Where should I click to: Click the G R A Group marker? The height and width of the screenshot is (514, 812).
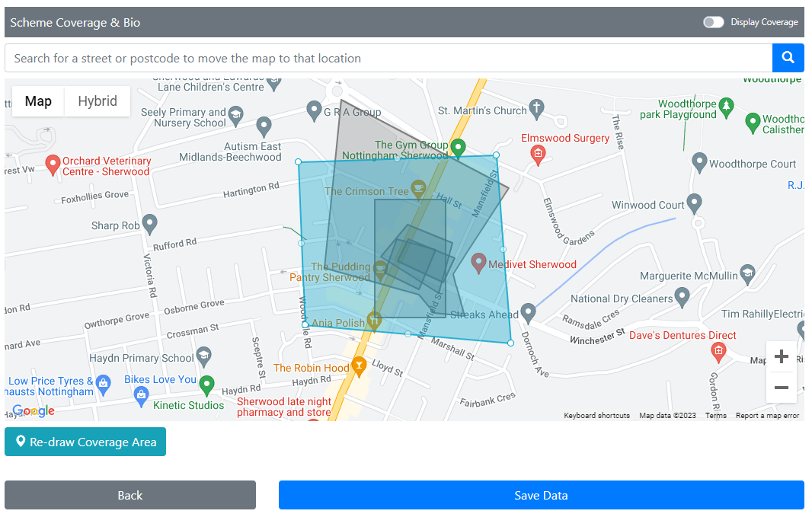[x=314, y=110]
